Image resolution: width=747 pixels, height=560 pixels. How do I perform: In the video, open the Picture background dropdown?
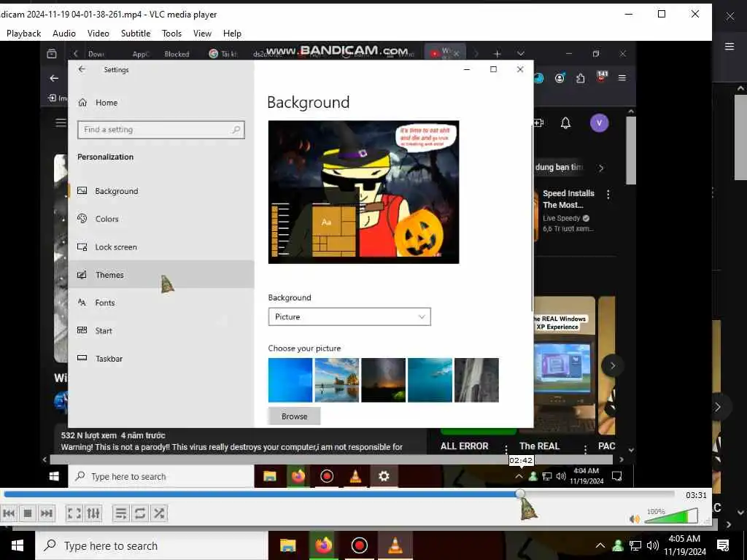pos(349,316)
